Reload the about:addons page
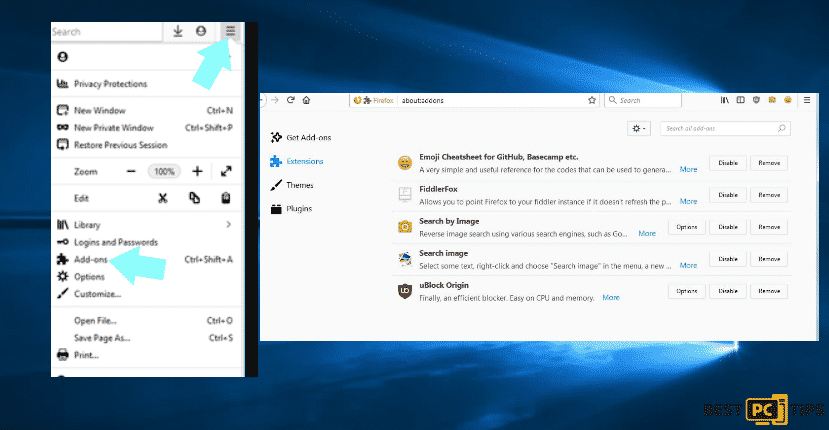The image size is (829, 430). click(x=290, y=100)
